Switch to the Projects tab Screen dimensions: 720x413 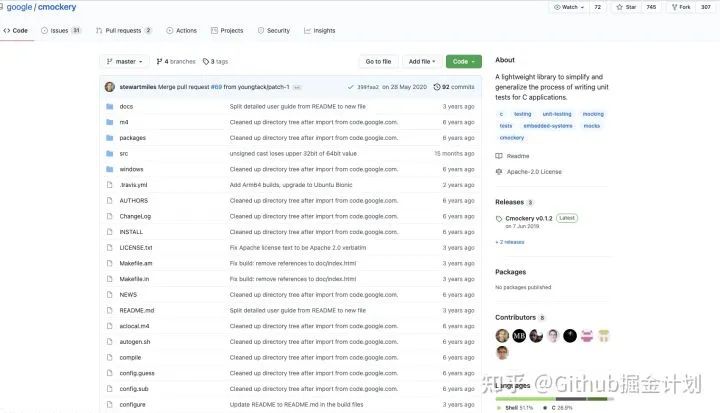pyautogui.click(x=227, y=31)
